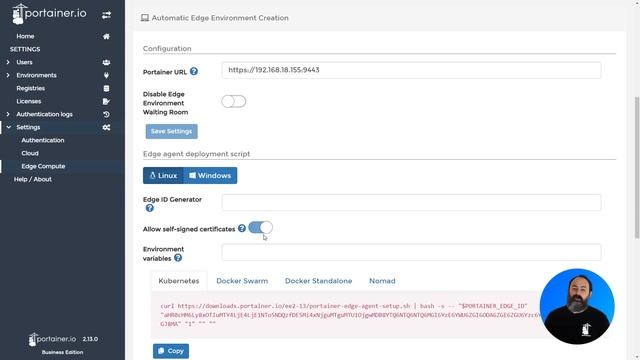Click the self-signed certificates help icon
640x360 pixels.
tap(242, 229)
